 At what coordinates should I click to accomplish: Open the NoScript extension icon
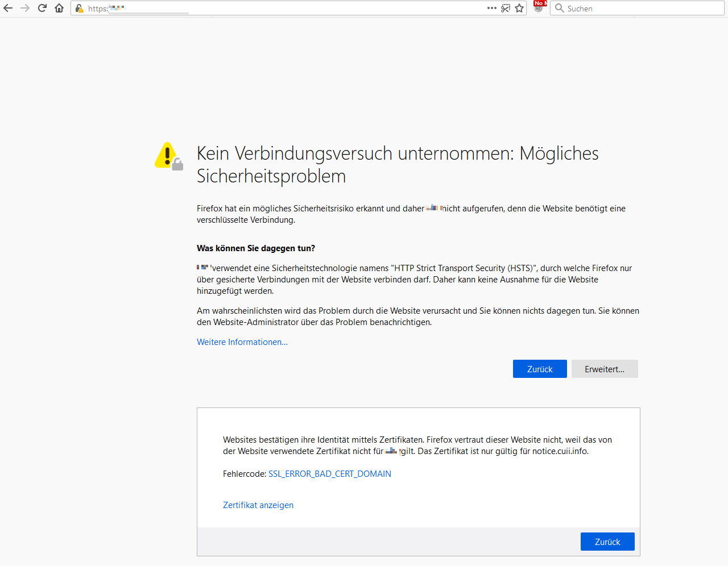click(x=539, y=7)
